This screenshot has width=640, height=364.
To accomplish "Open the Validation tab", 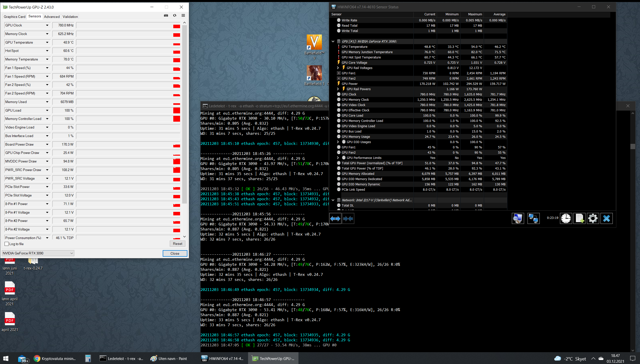I will click(x=70, y=17).
